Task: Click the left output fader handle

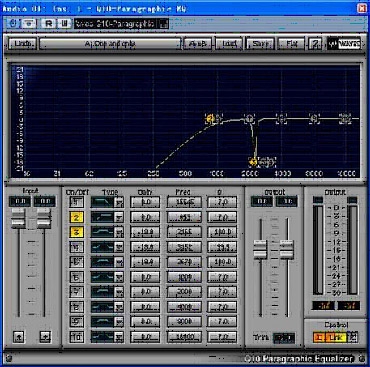Action: 260,249
